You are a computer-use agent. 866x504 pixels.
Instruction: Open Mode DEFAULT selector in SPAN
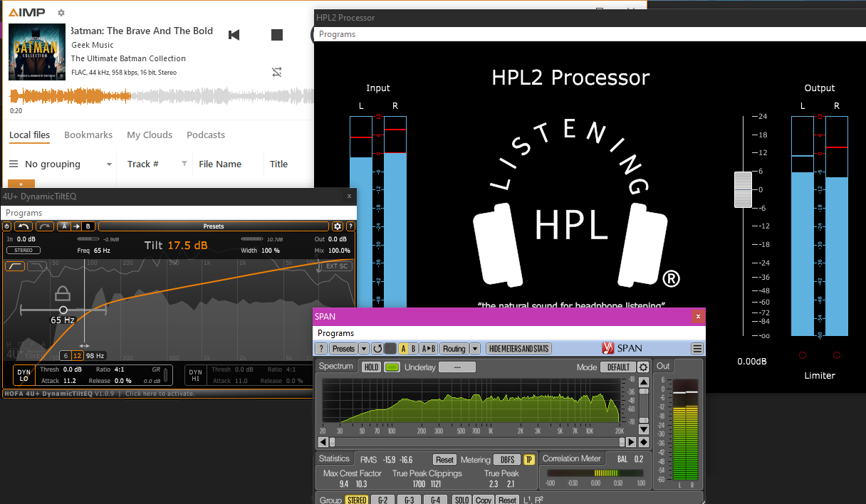tap(617, 367)
